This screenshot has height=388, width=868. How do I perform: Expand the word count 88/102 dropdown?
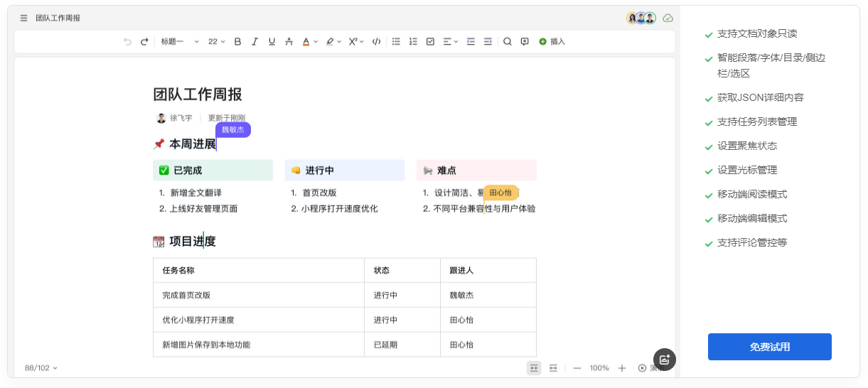point(41,368)
